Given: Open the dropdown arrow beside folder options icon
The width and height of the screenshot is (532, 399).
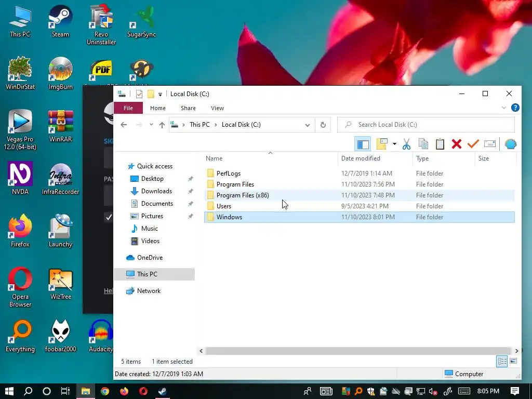Looking at the screenshot, I should 394,144.
